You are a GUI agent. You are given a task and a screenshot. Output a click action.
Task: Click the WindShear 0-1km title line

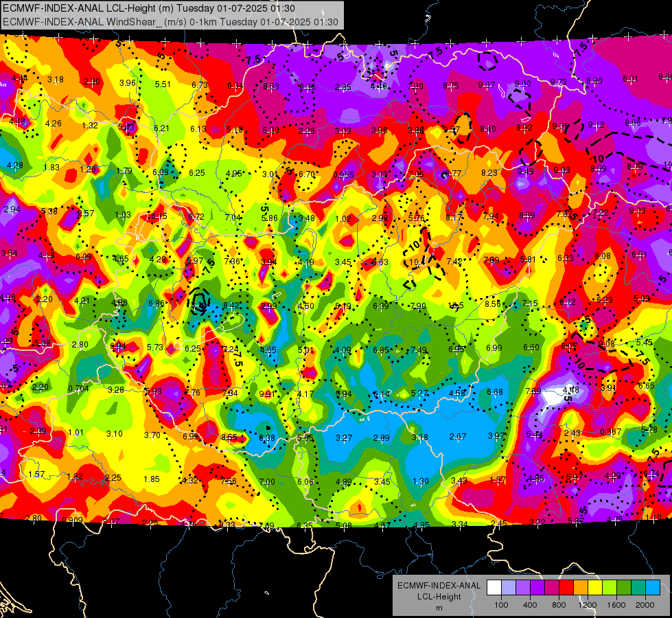click(x=170, y=22)
